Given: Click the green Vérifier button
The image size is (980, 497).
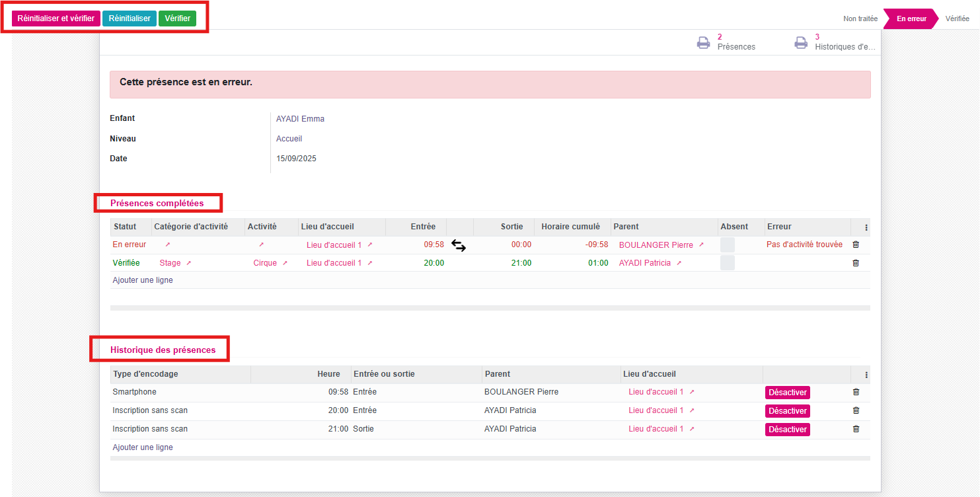Looking at the screenshot, I should pos(177,19).
